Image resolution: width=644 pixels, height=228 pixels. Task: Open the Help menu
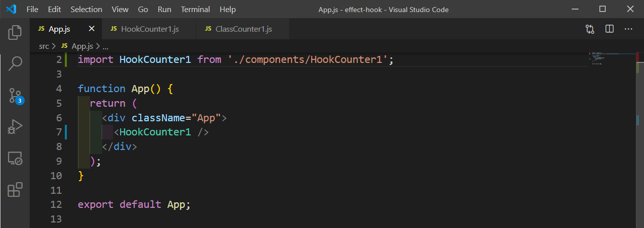click(x=228, y=9)
